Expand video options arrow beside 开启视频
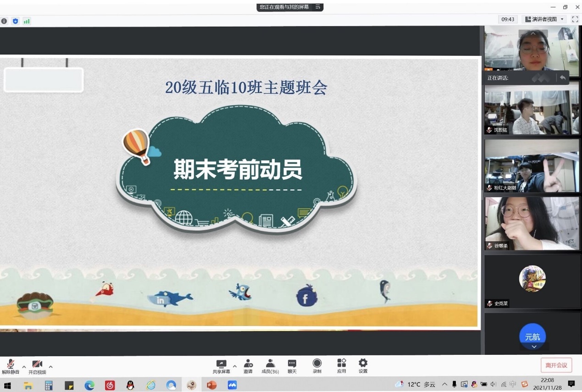The height and width of the screenshot is (392, 582). pos(50,366)
